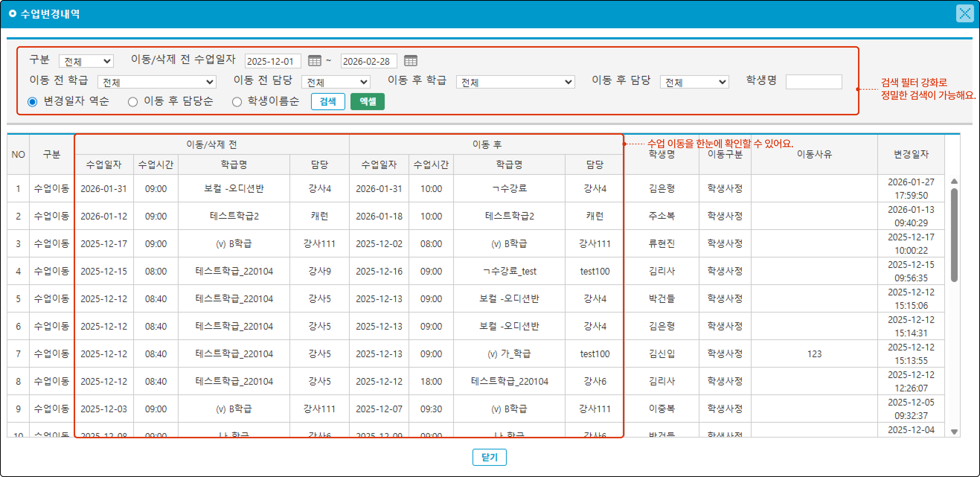Select 학생이름순 sort option
This screenshot has width=980, height=477.
(x=237, y=102)
